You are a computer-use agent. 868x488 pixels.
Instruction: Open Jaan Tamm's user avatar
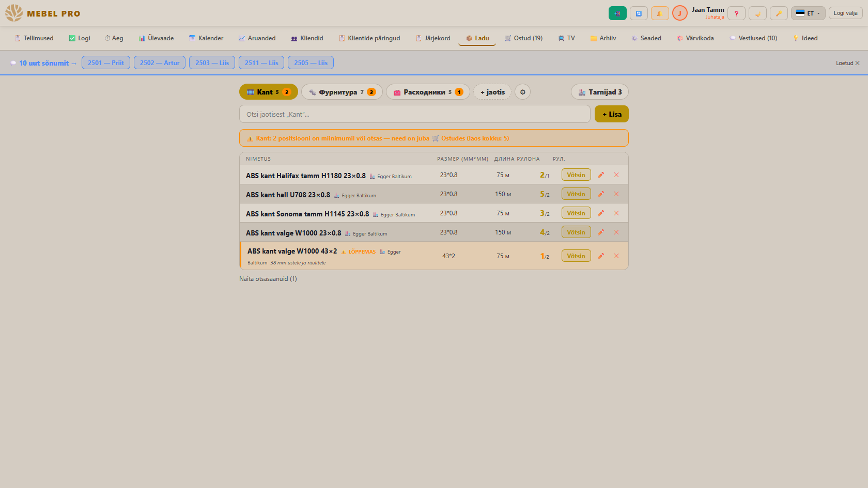tap(680, 13)
